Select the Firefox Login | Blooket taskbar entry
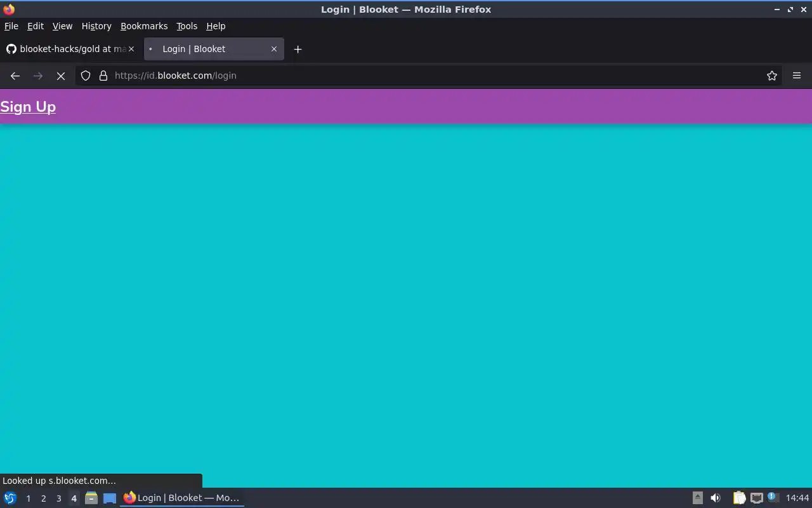812x508 pixels. [182, 498]
